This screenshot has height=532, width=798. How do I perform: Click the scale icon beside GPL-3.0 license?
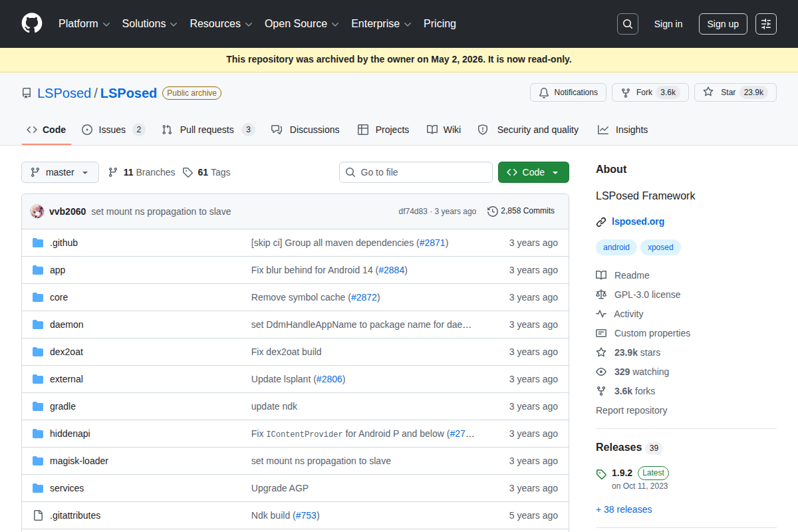[x=601, y=295]
